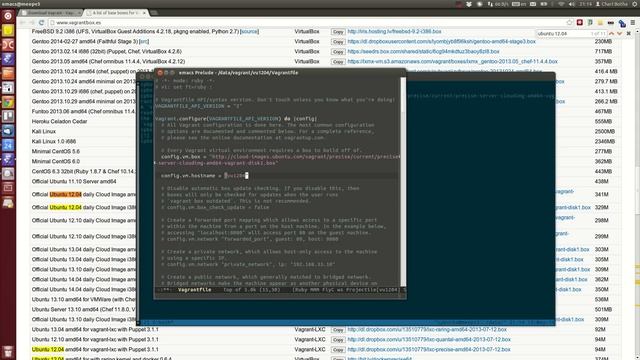Open the Chrome hamburger menu
The height and width of the screenshot is (360, 640).
633,22
